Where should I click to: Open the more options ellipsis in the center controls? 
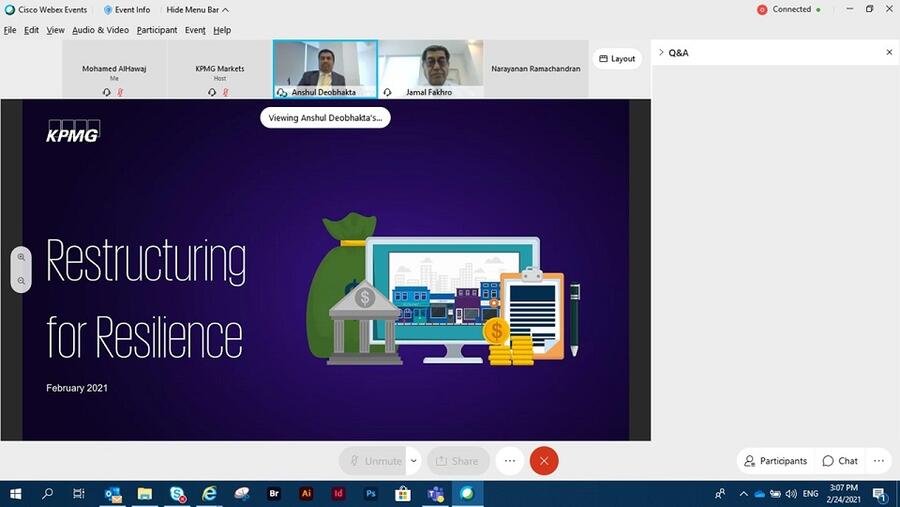[510, 461]
